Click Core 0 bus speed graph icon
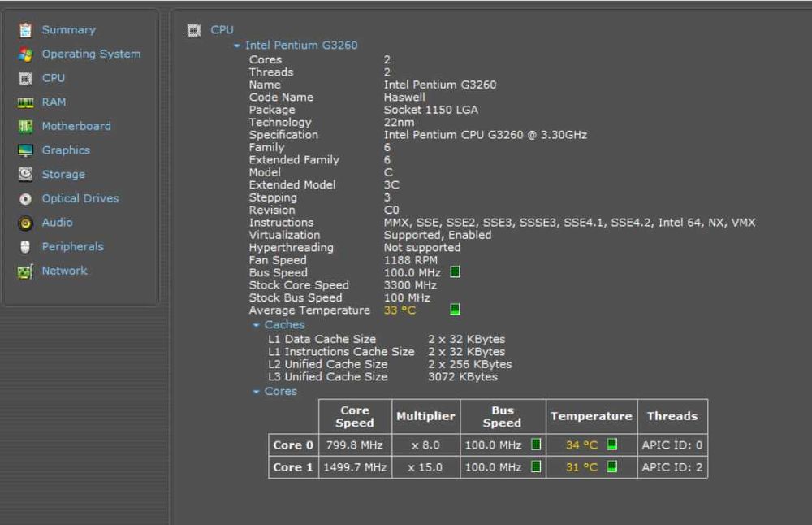 pos(536,445)
